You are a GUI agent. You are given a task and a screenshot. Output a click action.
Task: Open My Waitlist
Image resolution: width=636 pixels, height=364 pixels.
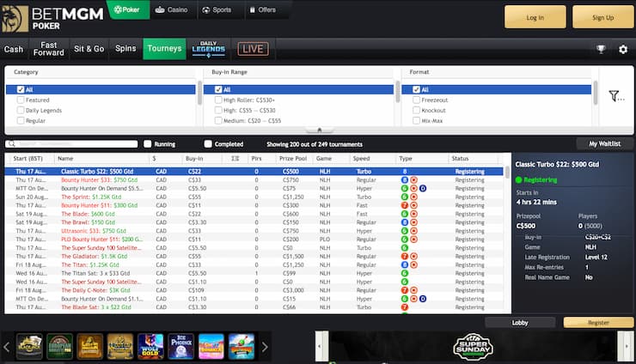(x=604, y=144)
